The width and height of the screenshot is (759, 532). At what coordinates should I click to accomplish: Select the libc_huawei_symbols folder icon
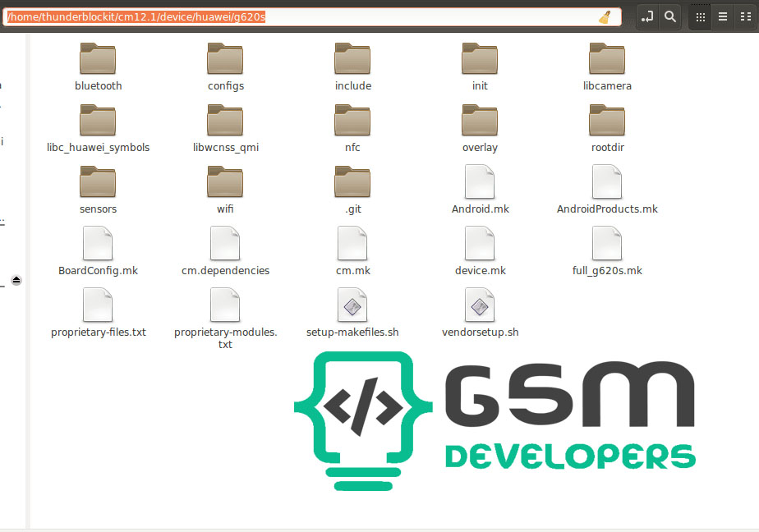[x=98, y=120]
